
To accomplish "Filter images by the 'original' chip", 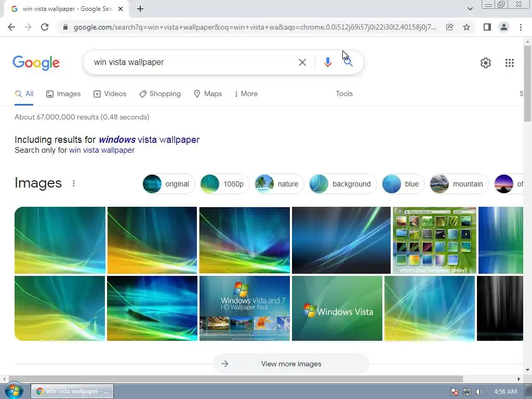I will tap(168, 184).
